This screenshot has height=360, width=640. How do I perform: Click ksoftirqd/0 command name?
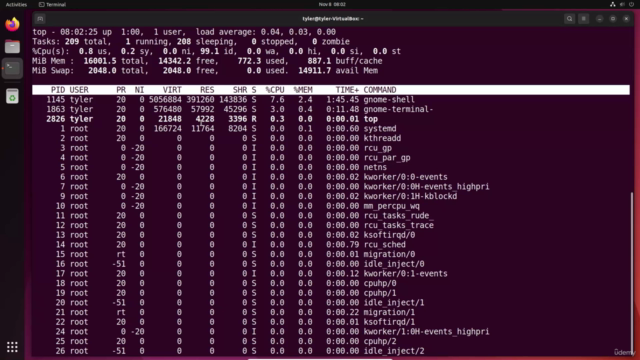coord(389,235)
